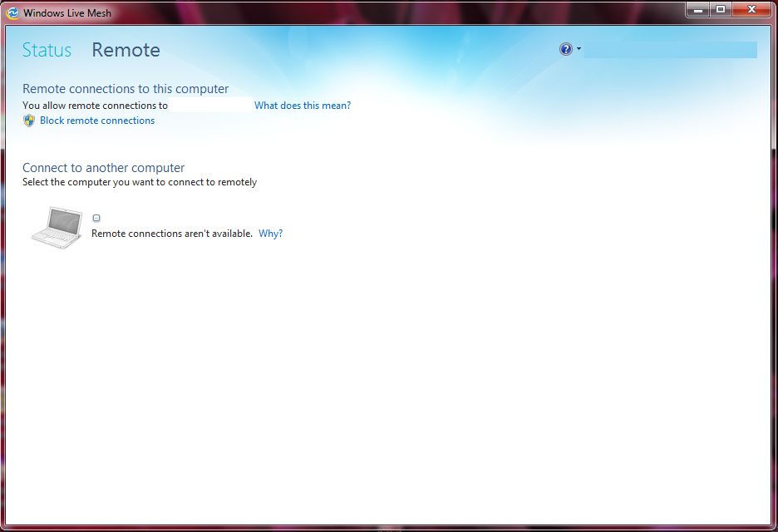Click the "Remote connections to this computer" heading
Viewport: 778px width, 532px height.
(126, 89)
